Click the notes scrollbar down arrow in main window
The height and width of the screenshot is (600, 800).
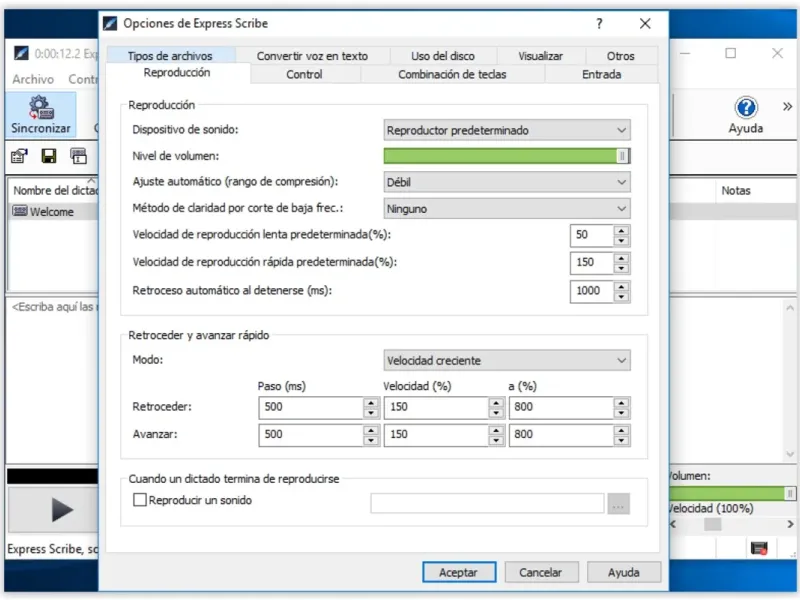[790, 454]
